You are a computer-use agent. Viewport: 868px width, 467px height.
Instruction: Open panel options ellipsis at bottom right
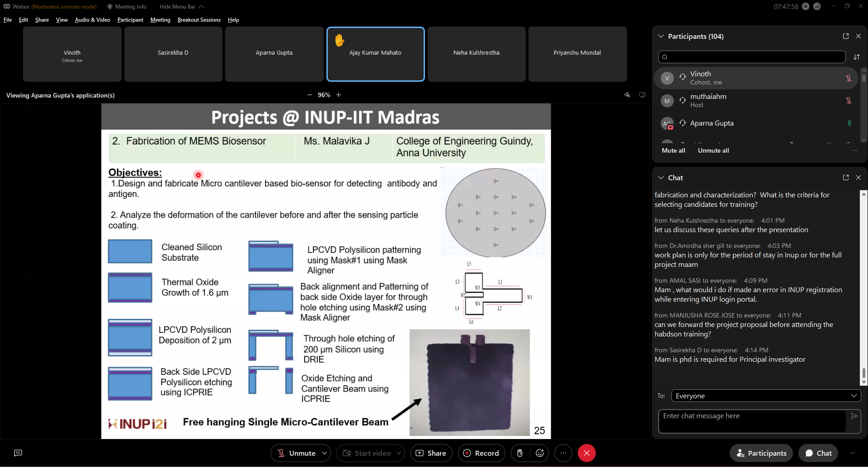coord(853,453)
